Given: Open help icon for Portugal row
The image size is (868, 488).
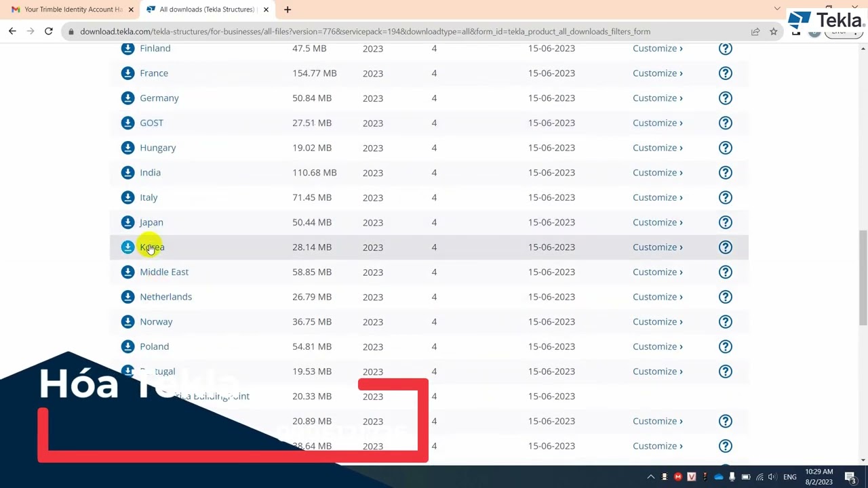Looking at the screenshot, I should (726, 371).
